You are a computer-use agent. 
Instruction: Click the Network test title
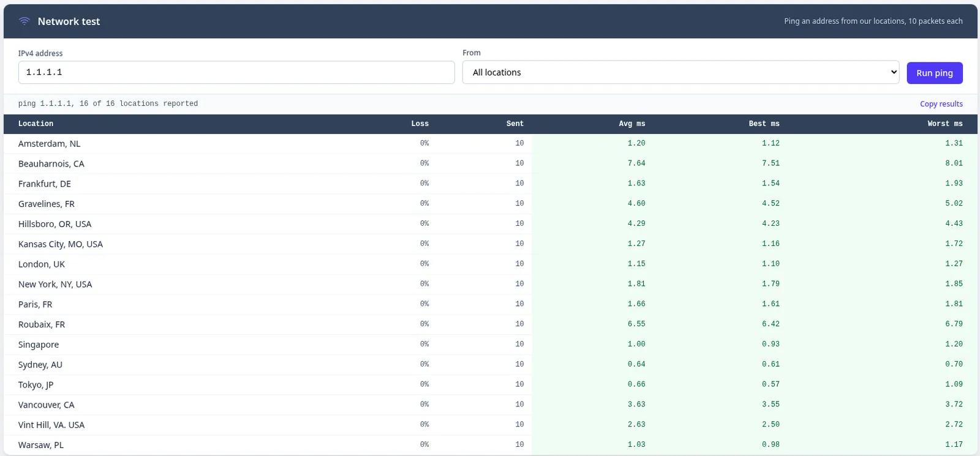(69, 21)
